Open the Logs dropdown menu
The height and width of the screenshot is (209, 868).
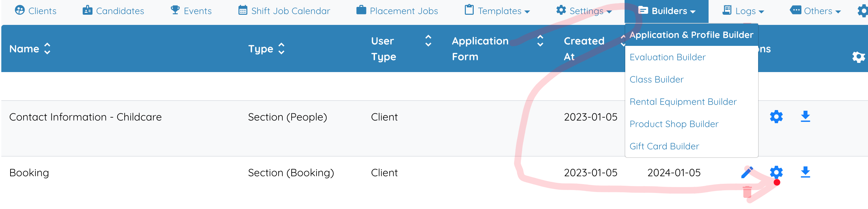point(743,11)
